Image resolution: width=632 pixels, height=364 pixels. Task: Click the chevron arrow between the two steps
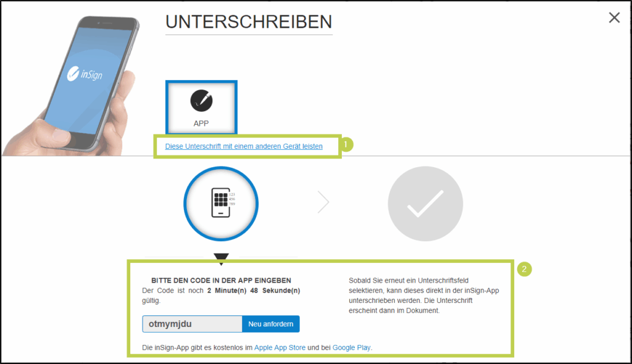323,202
